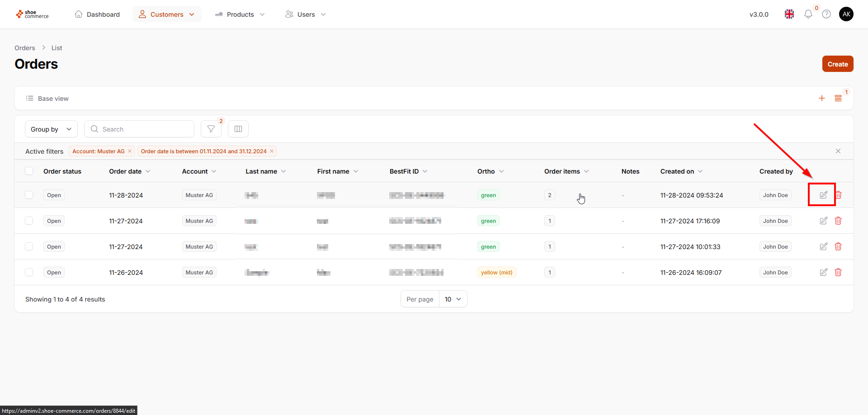The image size is (868, 415).
Task: Sort by the Ortho column
Action: coord(491,172)
